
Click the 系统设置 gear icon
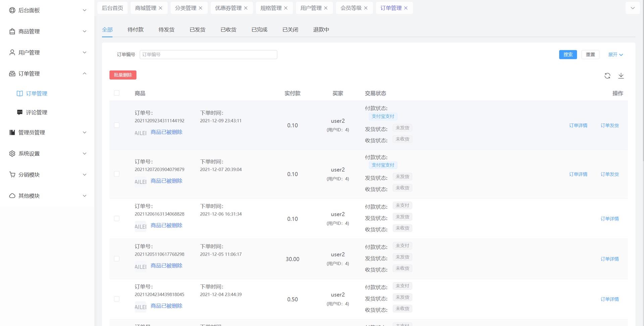point(12,154)
